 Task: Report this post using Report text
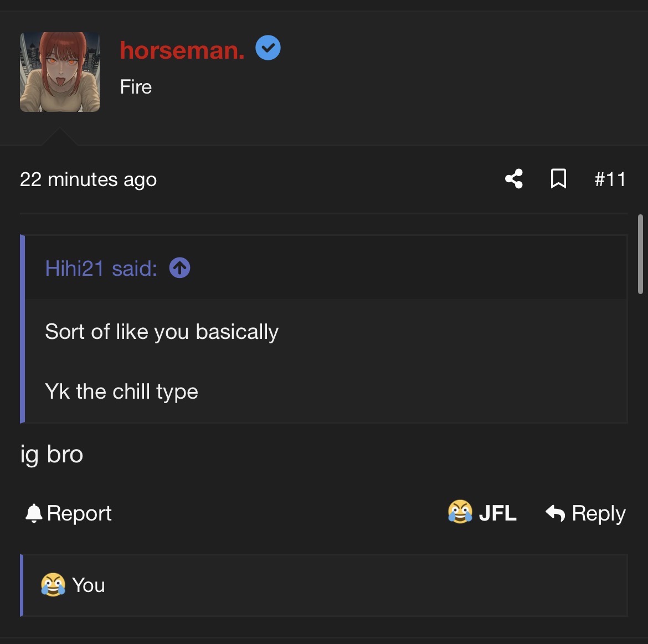(x=79, y=513)
